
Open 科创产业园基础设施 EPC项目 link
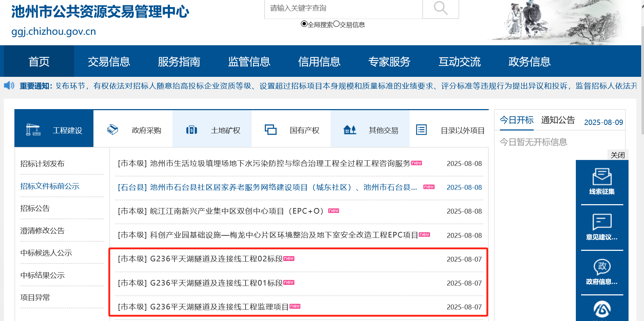pyautogui.click(x=268, y=235)
